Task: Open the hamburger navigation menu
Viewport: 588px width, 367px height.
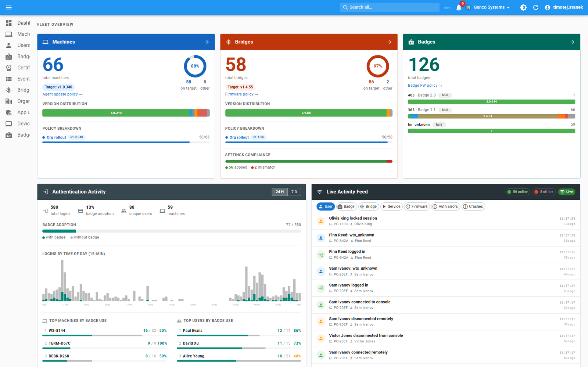Action: tap(9, 7)
